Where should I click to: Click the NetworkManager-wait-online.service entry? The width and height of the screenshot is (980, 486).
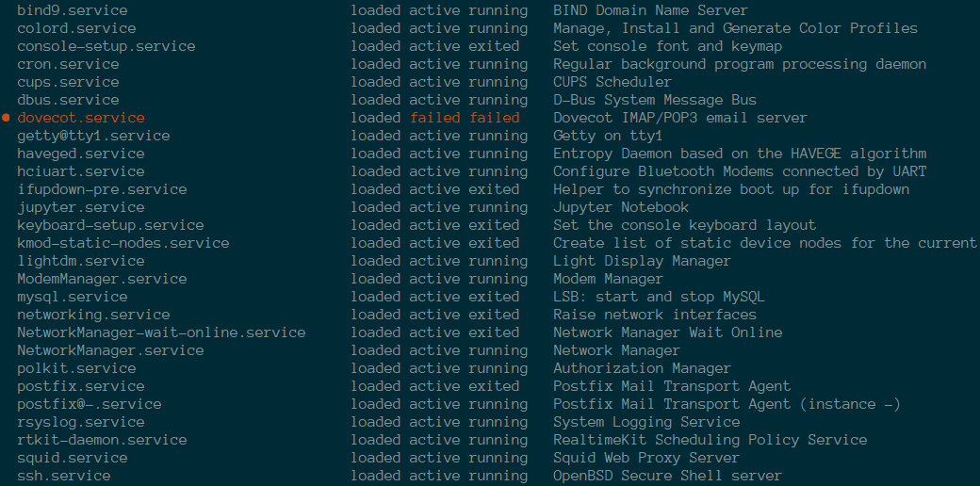tap(161, 332)
